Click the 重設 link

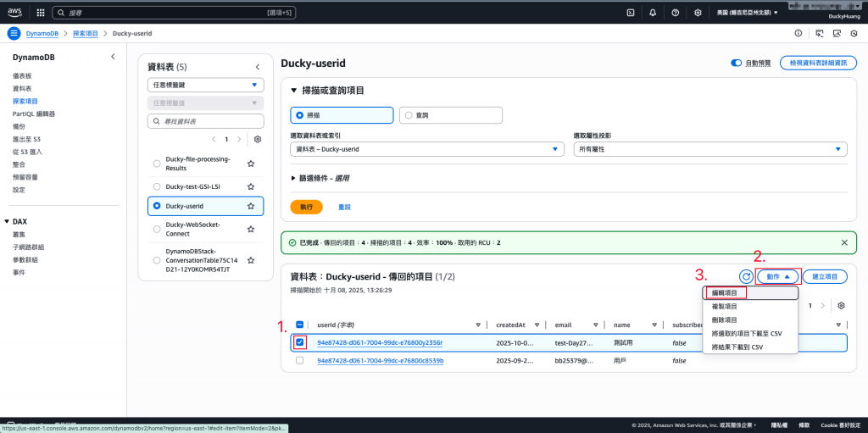344,207
